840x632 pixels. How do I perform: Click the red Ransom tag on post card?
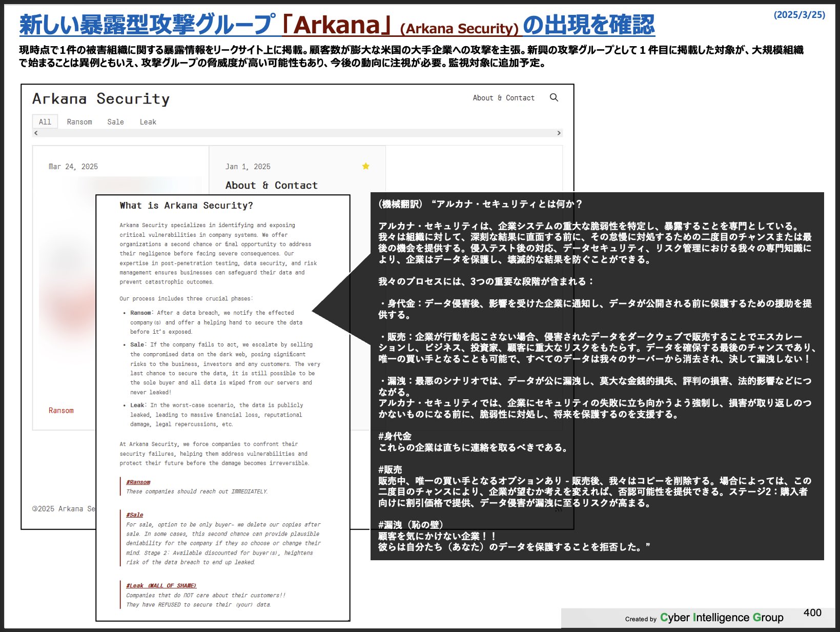pos(61,411)
